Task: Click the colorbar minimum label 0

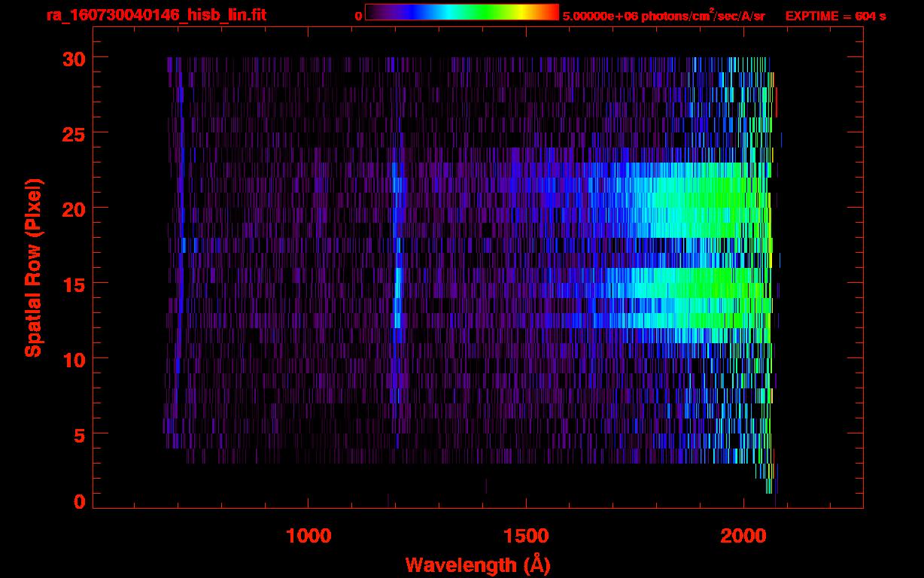Action: point(359,16)
